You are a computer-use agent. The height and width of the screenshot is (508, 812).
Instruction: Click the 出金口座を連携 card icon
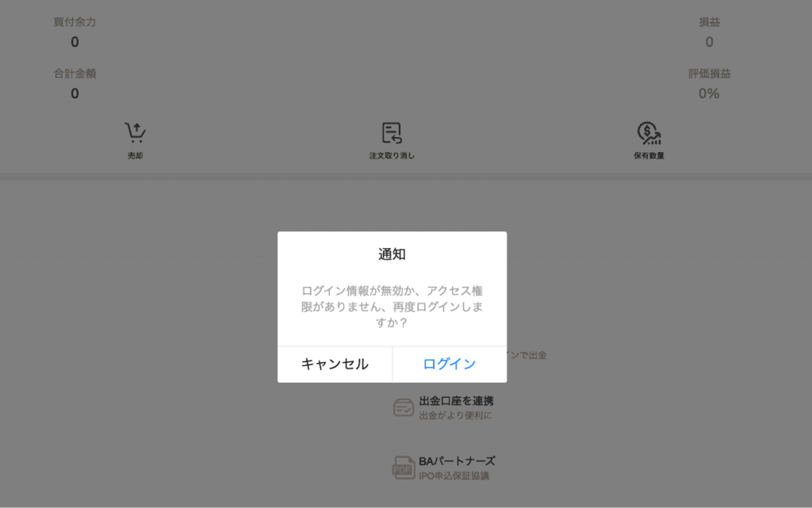click(404, 407)
